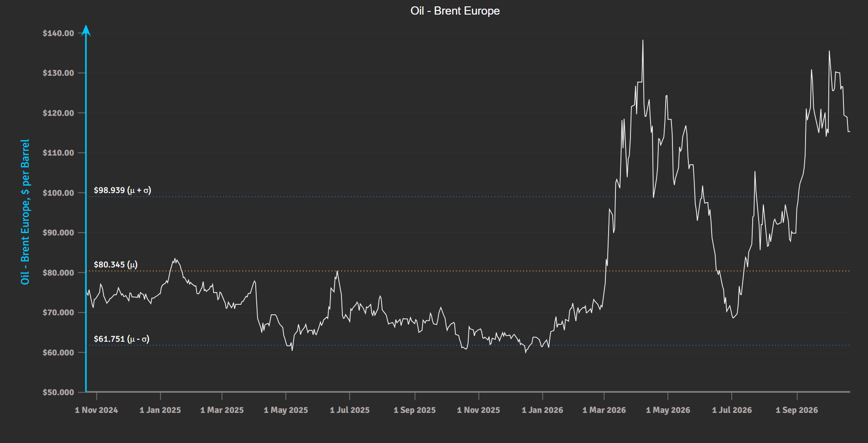Click the '$130.00' y-axis tick label
868x443 pixels.
point(58,73)
